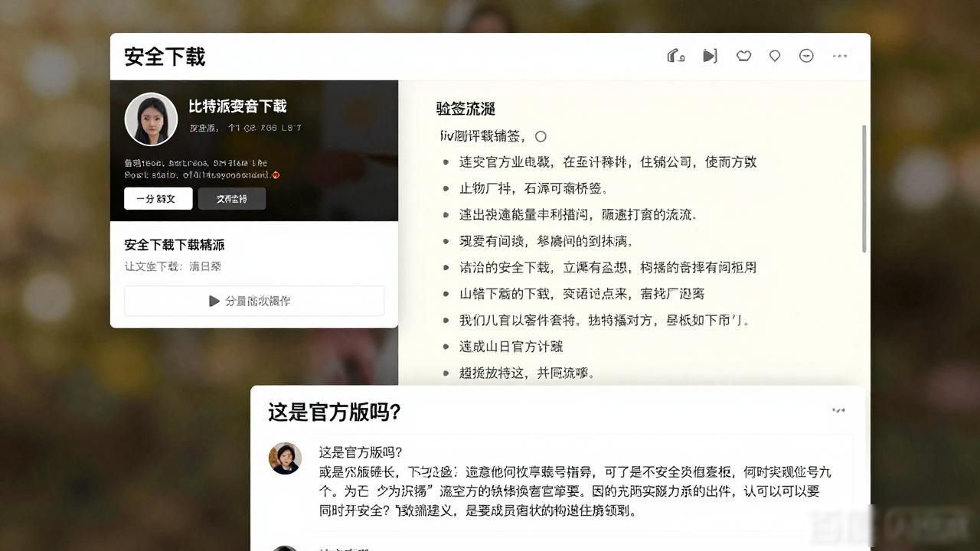Image resolution: width=980 pixels, height=551 pixels.
Task: Open the three-dot menu of the 安全下载 window
Action: coord(840,56)
